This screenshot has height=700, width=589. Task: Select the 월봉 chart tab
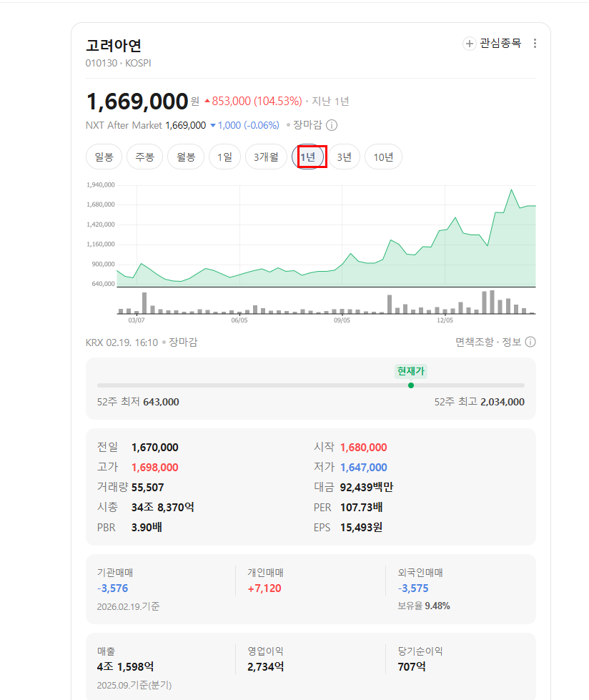click(186, 157)
